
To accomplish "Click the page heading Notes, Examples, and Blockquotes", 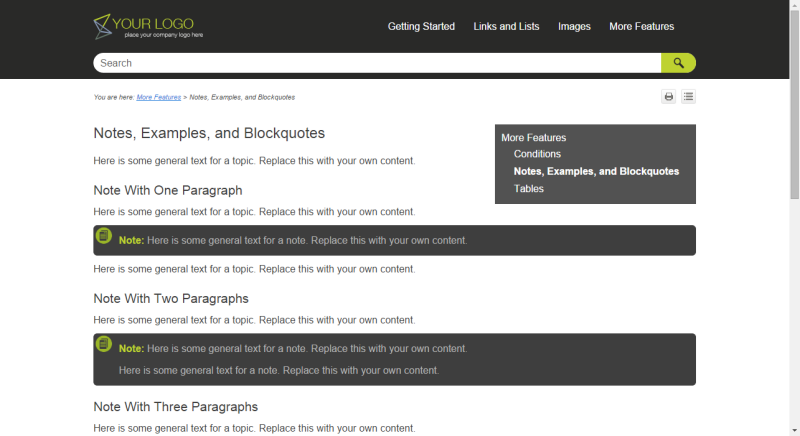I will point(209,133).
